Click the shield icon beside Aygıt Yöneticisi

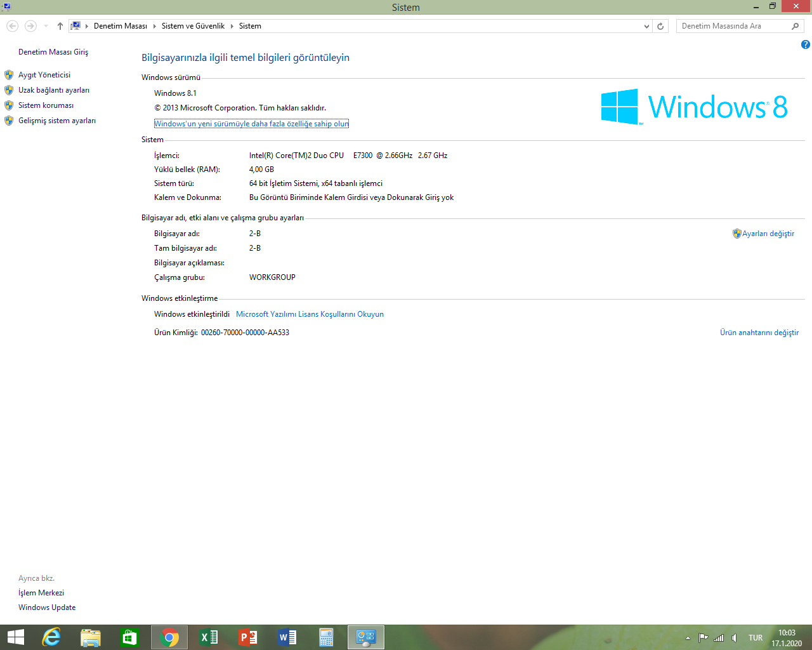tap(9, 75)
